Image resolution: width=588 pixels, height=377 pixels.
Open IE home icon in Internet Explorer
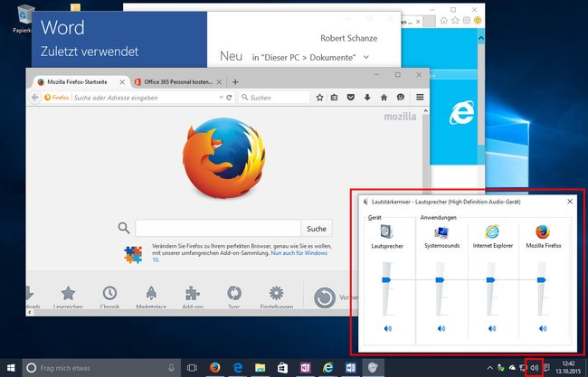[x=443, y=21]
